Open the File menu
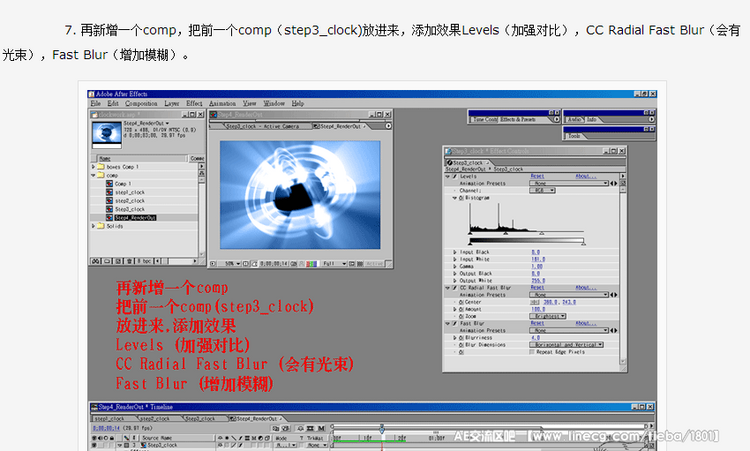 coord(96,103)
